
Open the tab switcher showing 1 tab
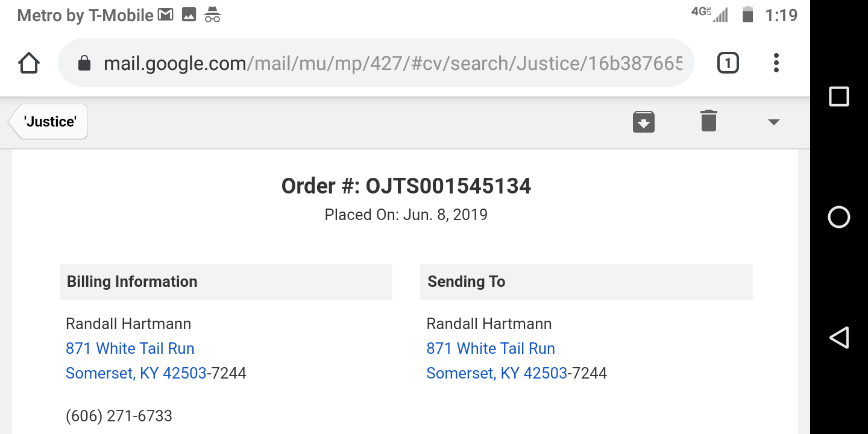click(x=728, y=63)
